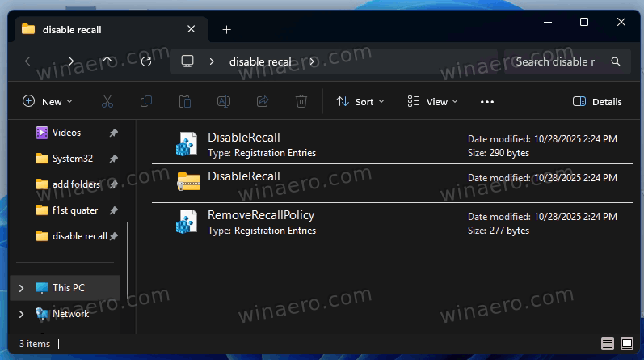
Task: Go back with the left arrow
Action: [x=30, y=61]
